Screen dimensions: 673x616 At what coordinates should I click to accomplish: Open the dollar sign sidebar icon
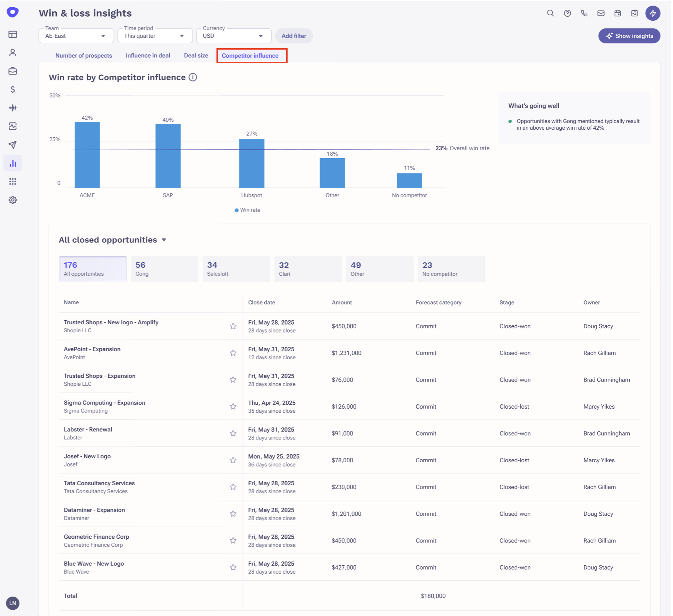click(x=13, y=89)
